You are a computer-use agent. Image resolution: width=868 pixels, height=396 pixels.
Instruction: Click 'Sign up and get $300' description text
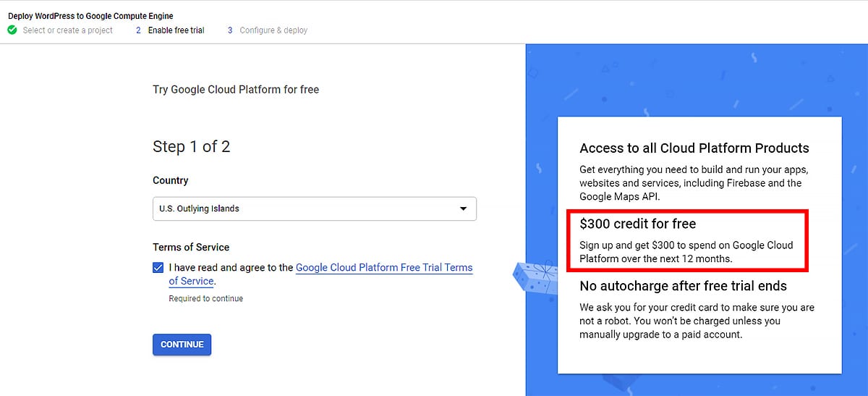[x=686, y=252]
